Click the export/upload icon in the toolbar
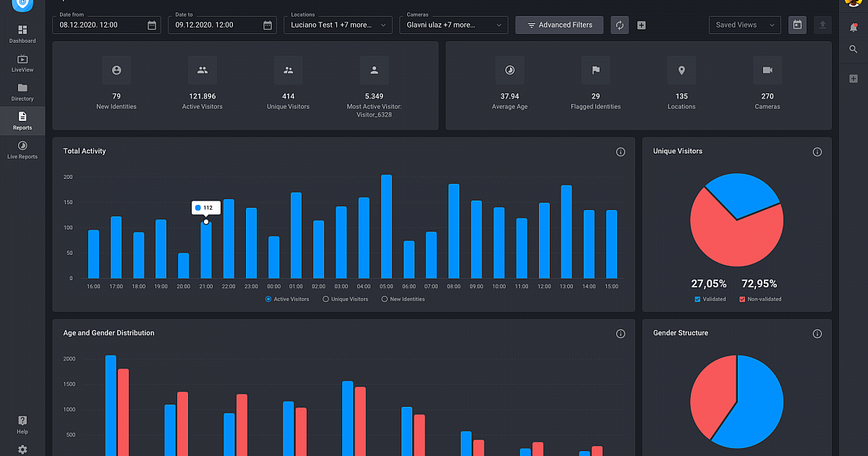The image size is (868, 456). pyautogui.click(x=822, y=25)
